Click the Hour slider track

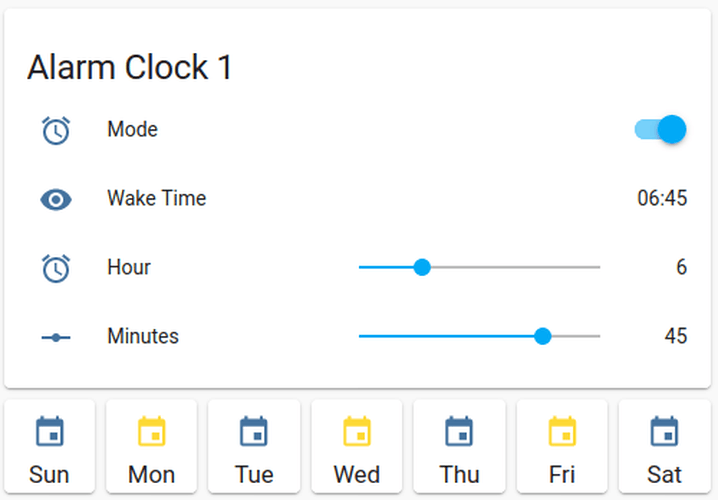tap(510, 267)
